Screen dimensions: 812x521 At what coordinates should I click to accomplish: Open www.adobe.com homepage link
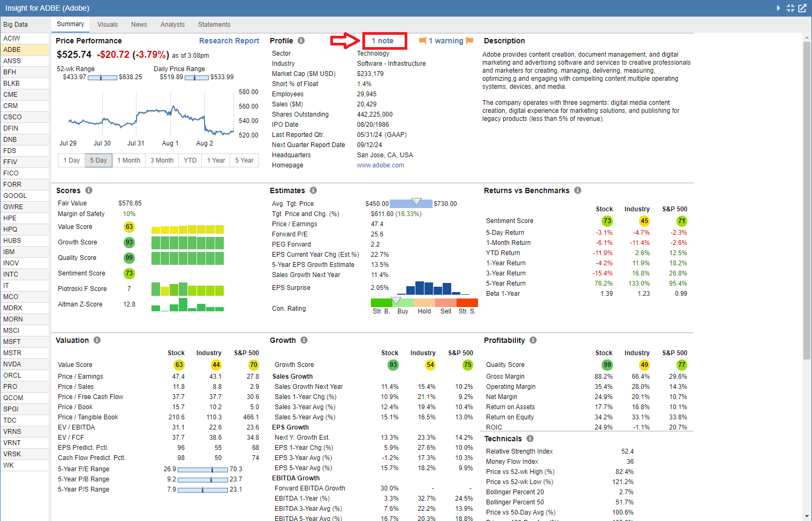tap(381, 165)
